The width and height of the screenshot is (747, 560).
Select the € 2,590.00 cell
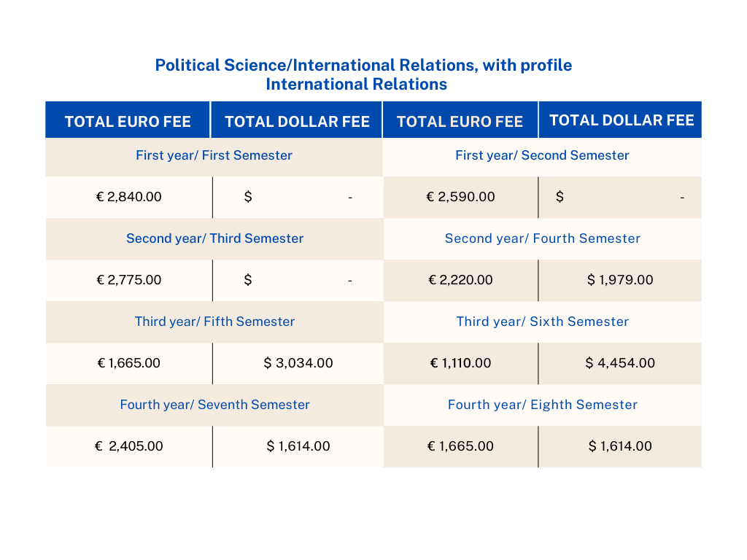click(460, 197)
